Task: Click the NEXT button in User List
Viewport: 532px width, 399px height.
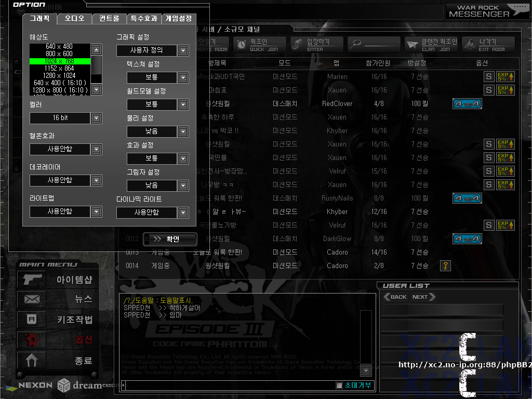Action: (423, 297)
